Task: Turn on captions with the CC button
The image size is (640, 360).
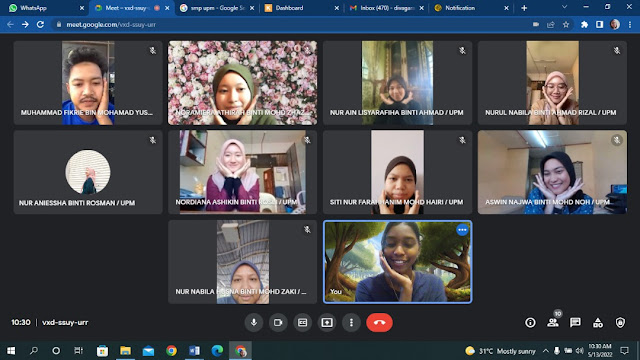Action: [x=302, y=322]
